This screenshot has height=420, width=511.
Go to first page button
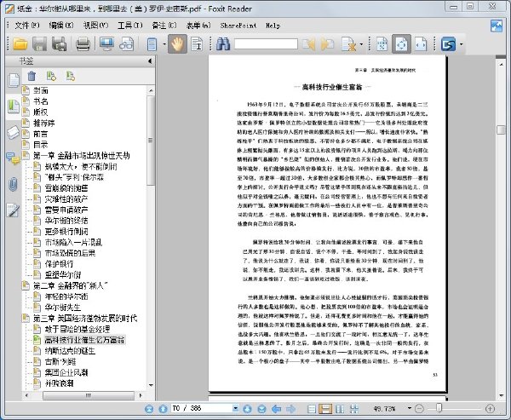(x=149, y=409)
